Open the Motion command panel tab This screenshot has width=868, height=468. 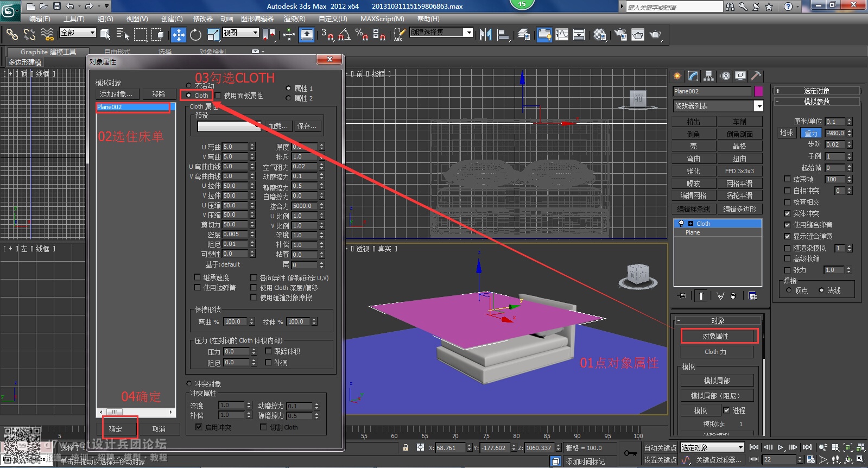(725, 76)
